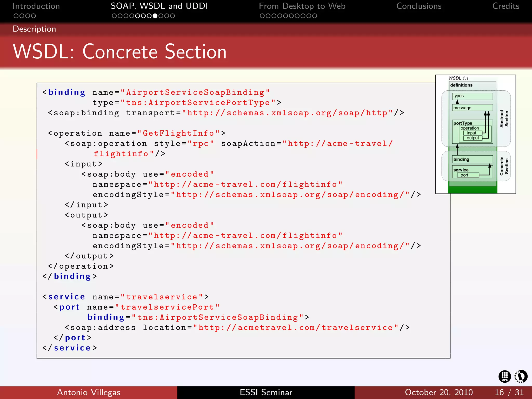Viewport: 532px width, 399px height.
Task: Click ESSI Seminar footer title
Action: tap(266, 392)
